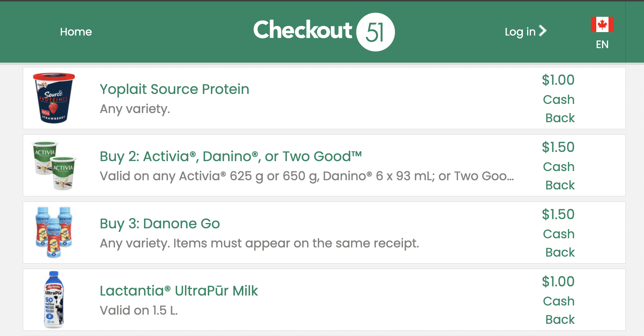The height and width of the screenshot is (336, 644).
Task: Open the Home menu link
Action: point(76,32)
